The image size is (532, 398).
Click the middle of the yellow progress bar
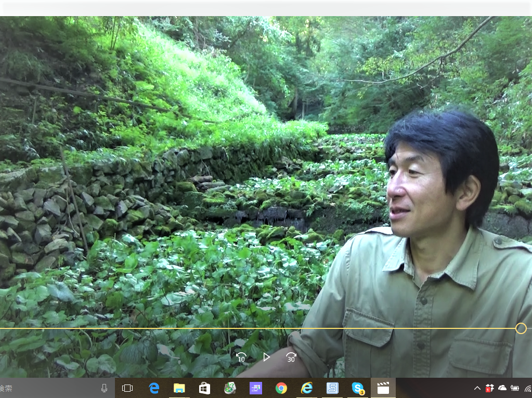[260, 328]
